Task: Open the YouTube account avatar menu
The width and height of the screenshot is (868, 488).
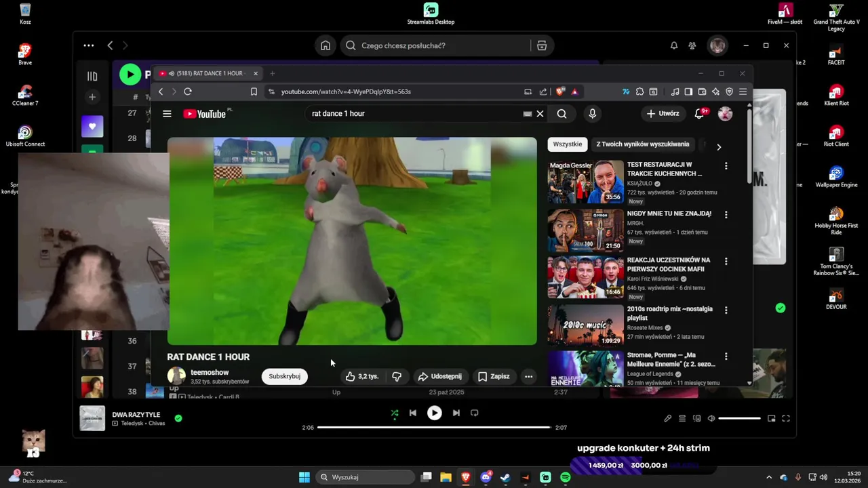Action: (725, 113)
